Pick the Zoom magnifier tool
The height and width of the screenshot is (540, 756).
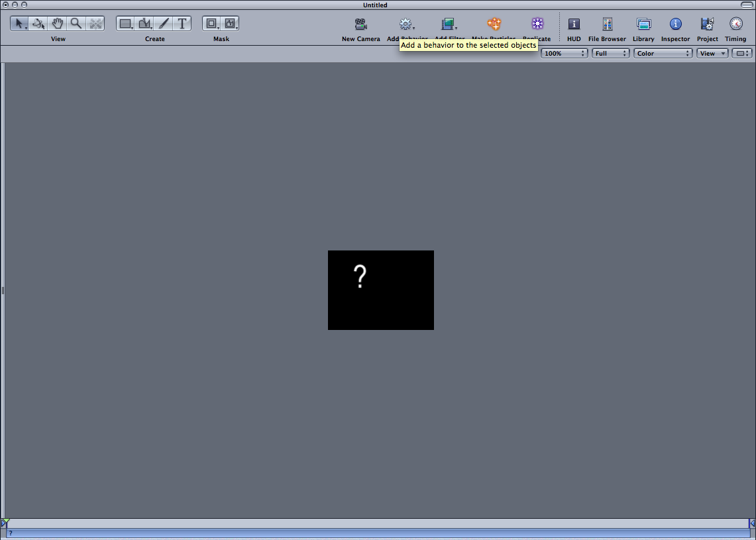pyautogui.click(x=76, y=24)
